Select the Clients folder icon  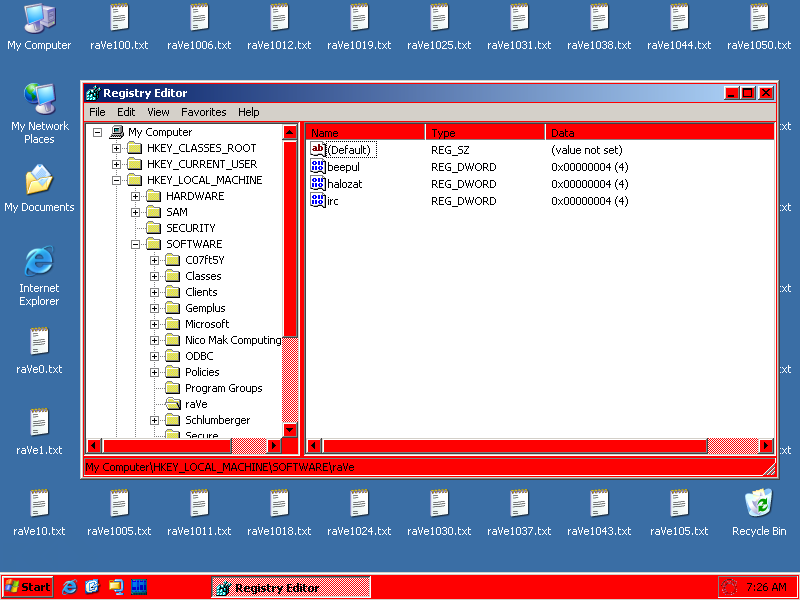[x=173, y=292]
